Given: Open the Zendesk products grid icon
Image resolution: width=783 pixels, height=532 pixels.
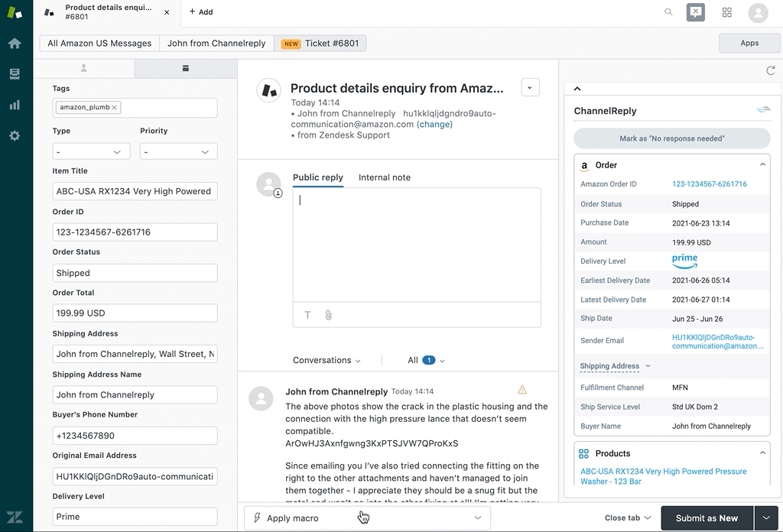Looking at the screenshot, I should (x=727, y=12).
